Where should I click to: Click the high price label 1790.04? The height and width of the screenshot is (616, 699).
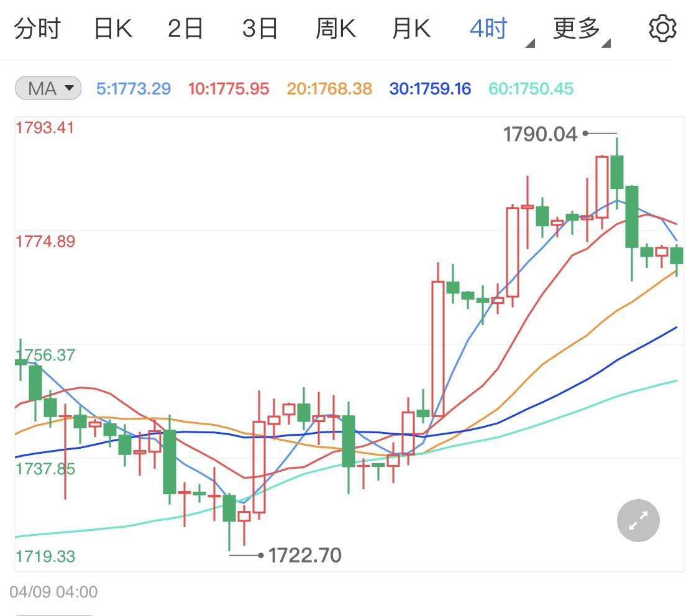(x=540, y=134)
